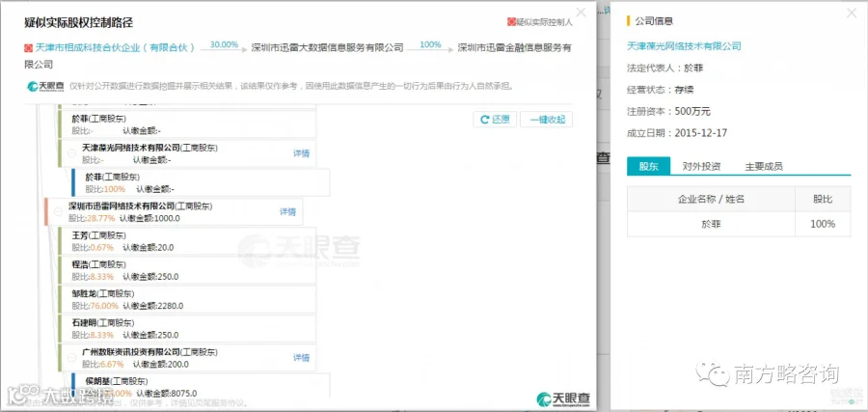The height and width of the screenshot is (412, 868).
Task: Switch to the 主要成员 tab
Action: pos(764,166)
